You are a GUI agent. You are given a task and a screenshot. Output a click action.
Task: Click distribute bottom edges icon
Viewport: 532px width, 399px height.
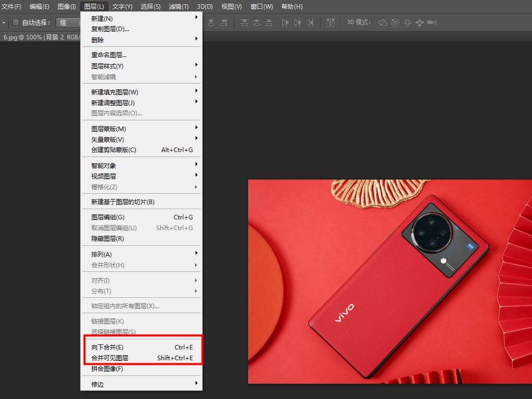coord(269,22)
